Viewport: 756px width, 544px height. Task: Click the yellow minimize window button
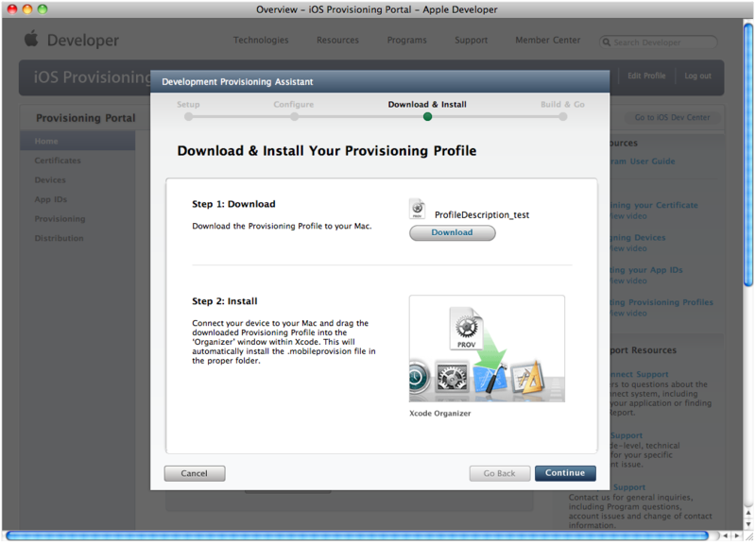coord(27,9)
